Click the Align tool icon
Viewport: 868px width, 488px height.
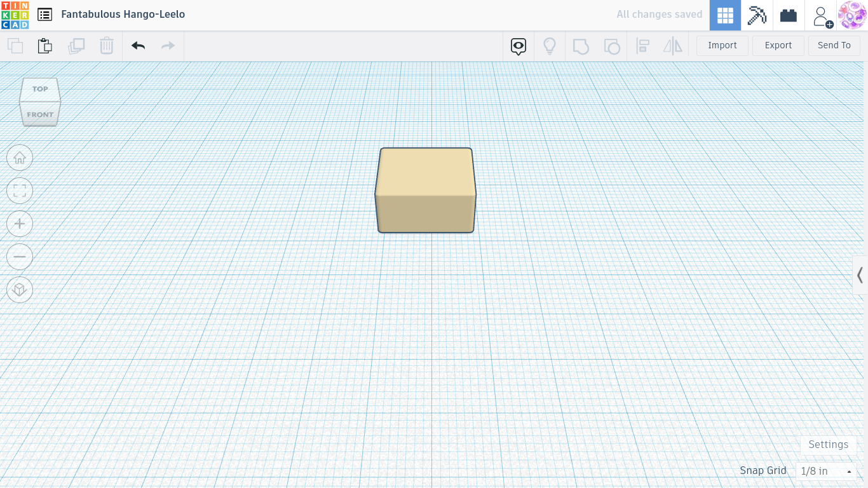642,46
